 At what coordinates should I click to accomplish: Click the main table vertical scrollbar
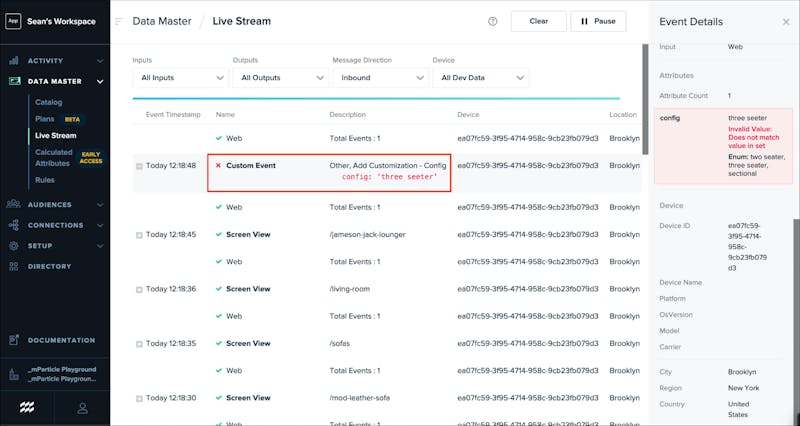645,99
